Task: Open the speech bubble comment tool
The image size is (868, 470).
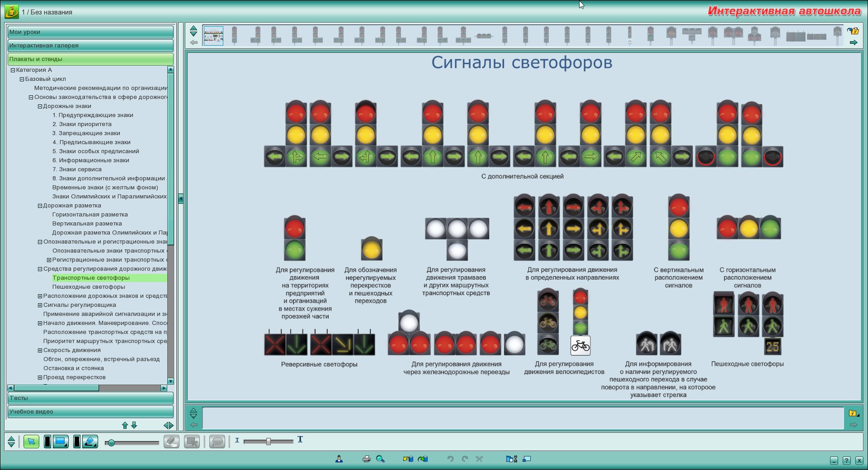Action: (x=217, y=442)
